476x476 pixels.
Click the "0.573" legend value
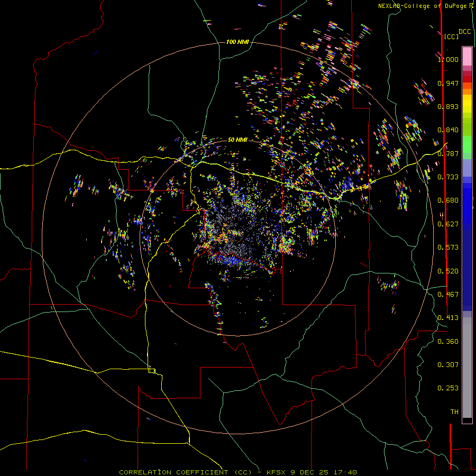[x=448, y=248]
